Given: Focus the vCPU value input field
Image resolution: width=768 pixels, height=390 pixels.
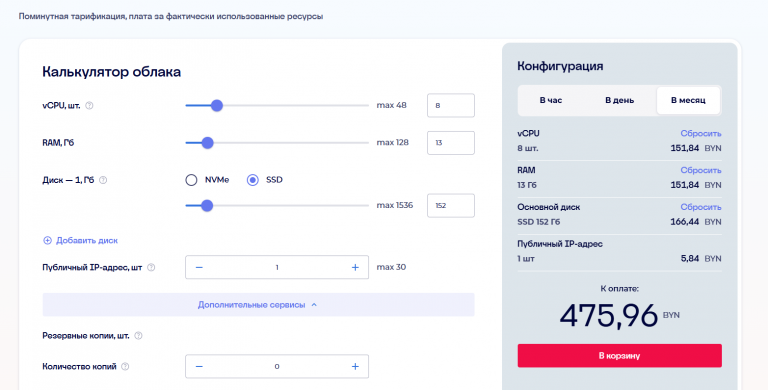Looking at the screenshot, I should pyautogui.click(x=451, y=105).
